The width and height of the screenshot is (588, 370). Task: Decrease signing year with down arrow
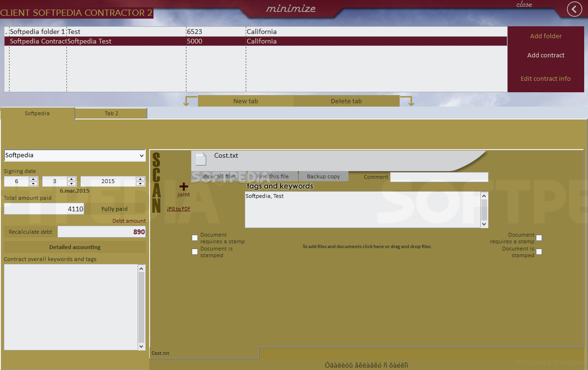(x=141, y=184)
